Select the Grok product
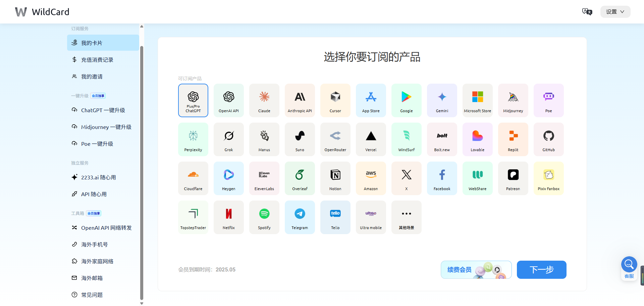644x306 pixels. point(229,139)
